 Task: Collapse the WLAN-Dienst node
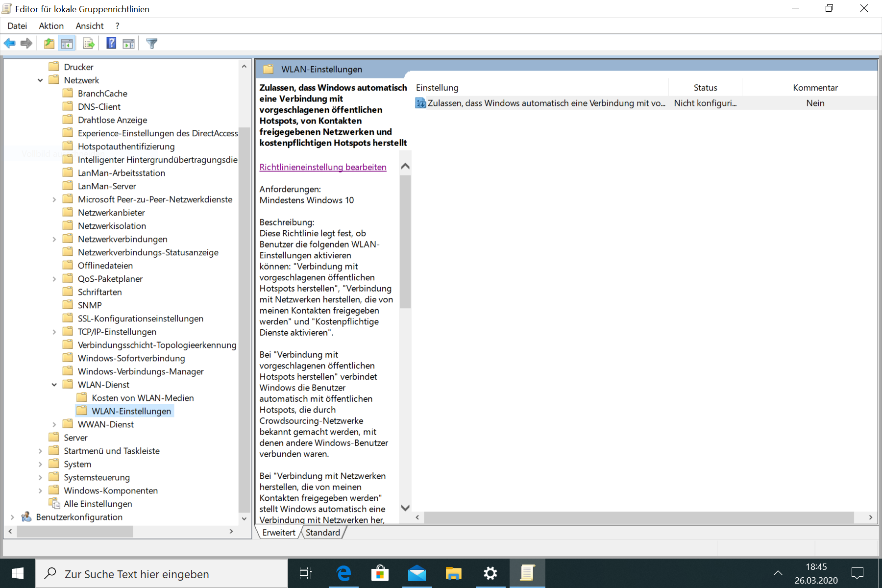click(x=54, y=384)
